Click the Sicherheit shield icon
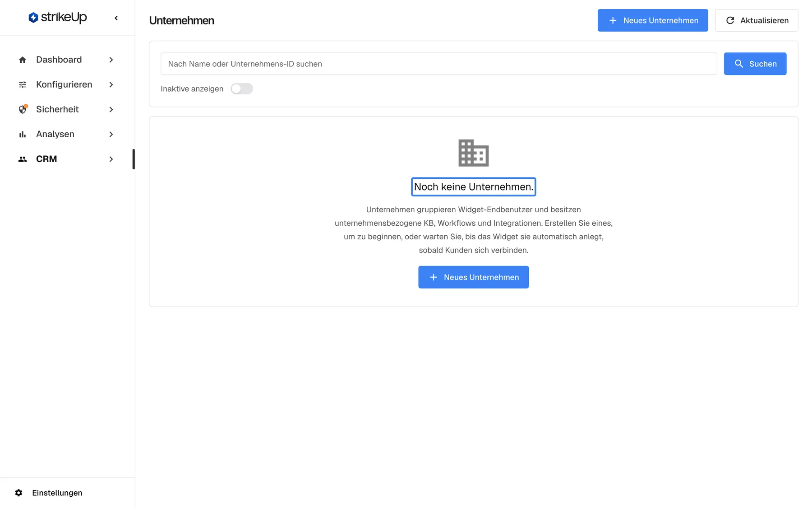812x508 pixels. click(23, 109)
